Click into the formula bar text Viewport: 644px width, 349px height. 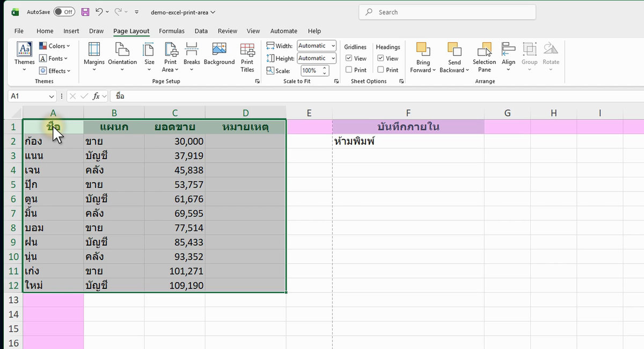point(376,96)
